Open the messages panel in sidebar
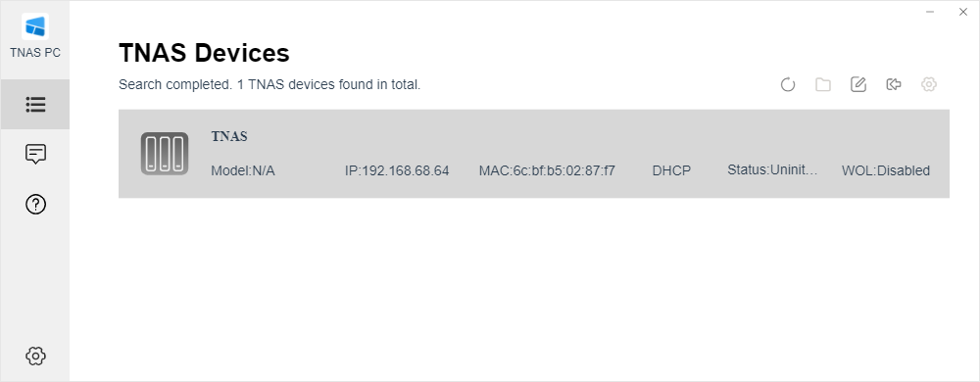980x382 pixels. coord(35,154)
